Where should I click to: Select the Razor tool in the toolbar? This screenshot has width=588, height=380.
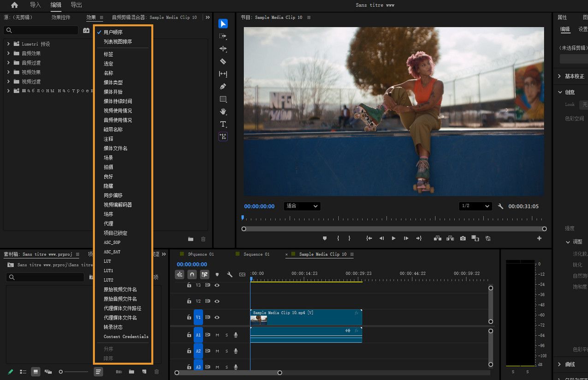223,61
